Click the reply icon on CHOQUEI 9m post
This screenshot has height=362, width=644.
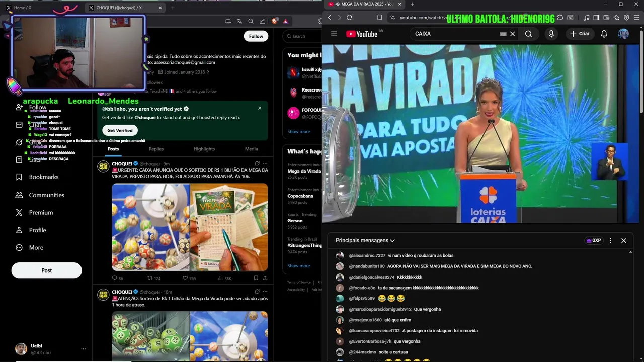[x=114, y=278]
